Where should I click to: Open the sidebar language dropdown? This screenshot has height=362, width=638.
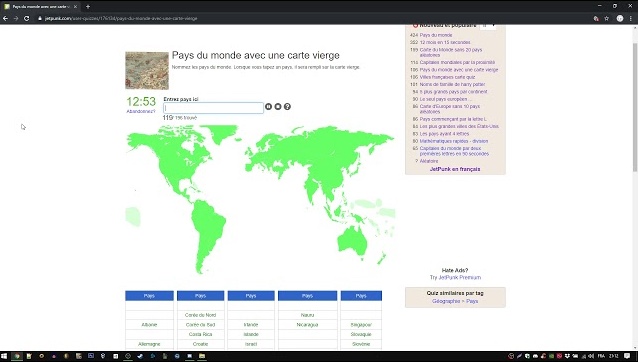(x=488, y=26)
